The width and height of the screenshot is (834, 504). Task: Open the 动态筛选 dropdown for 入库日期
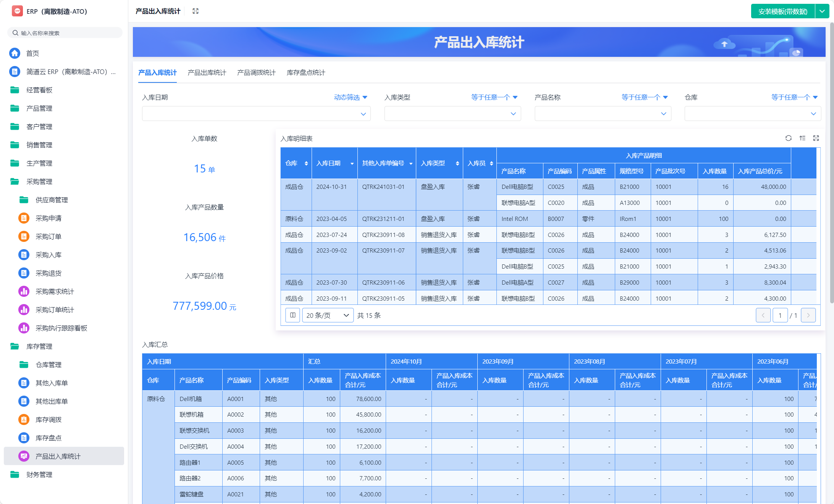click(x=350, y=97)
